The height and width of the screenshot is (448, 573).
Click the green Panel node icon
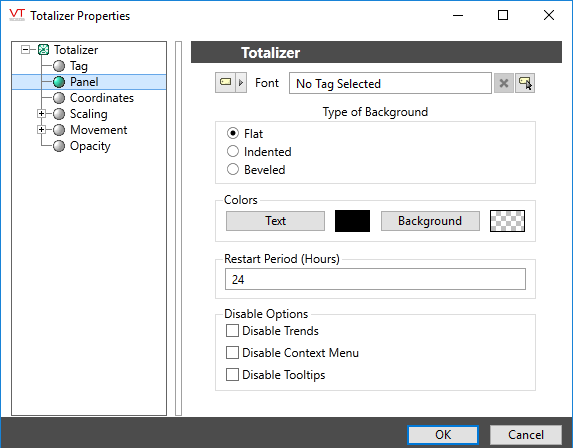pos(59,82)
